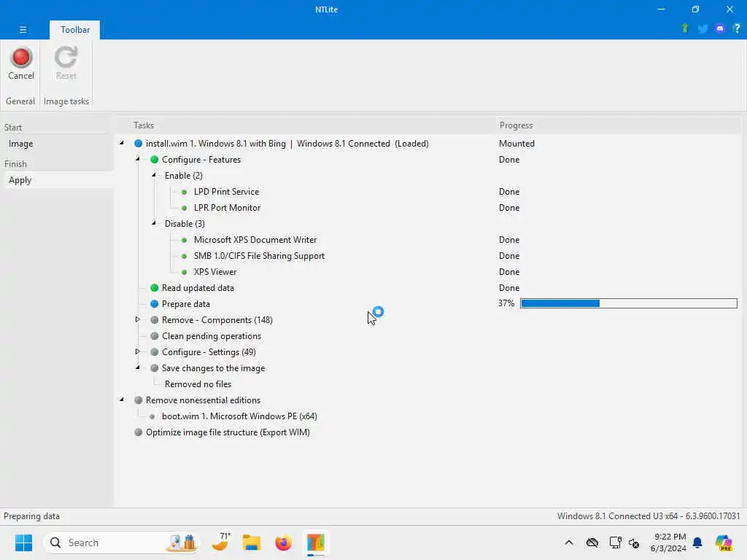Image resolution: width=747 pixels, height=560 pixels.
Task: Expand Remove - Components (148)
Action: pos(138,319)
